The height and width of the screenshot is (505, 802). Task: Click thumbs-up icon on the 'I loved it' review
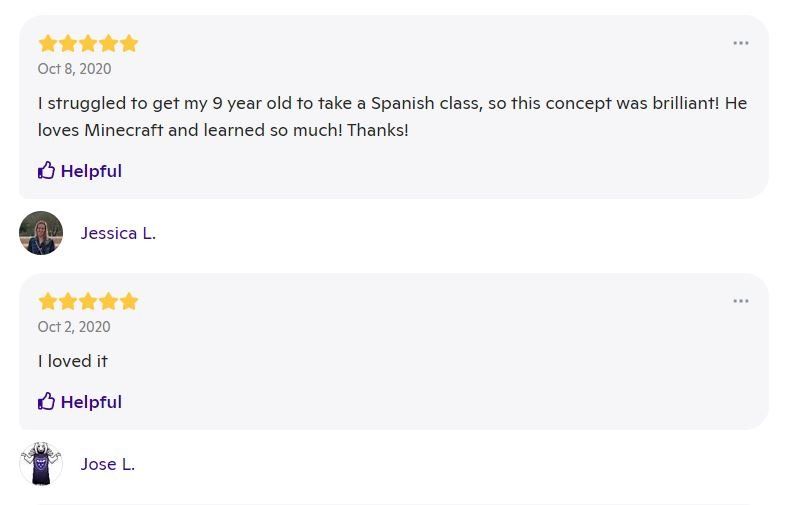(46, 402)
